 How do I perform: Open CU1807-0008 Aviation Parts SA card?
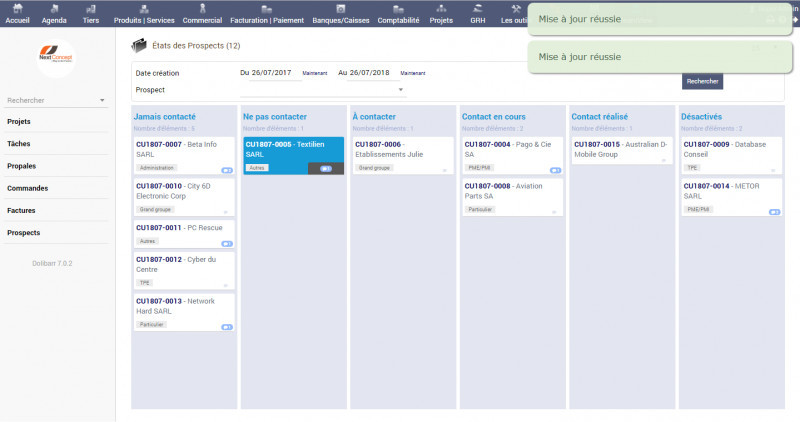point(512,197)
